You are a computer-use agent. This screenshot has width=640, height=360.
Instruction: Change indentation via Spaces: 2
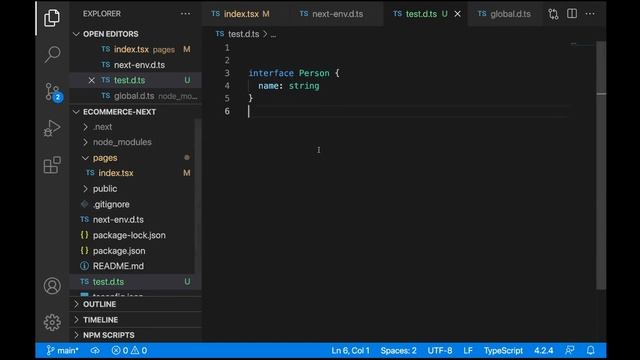pyautogui.click(x=398, y=351)
